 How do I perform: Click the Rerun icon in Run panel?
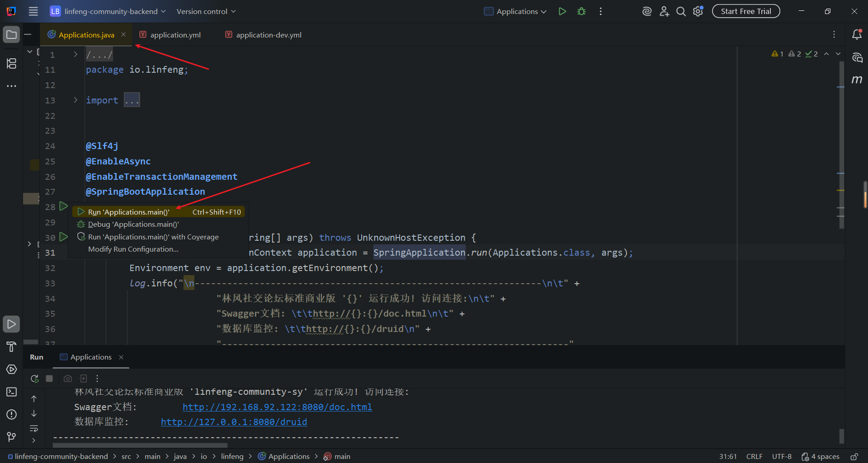point(34,379)
